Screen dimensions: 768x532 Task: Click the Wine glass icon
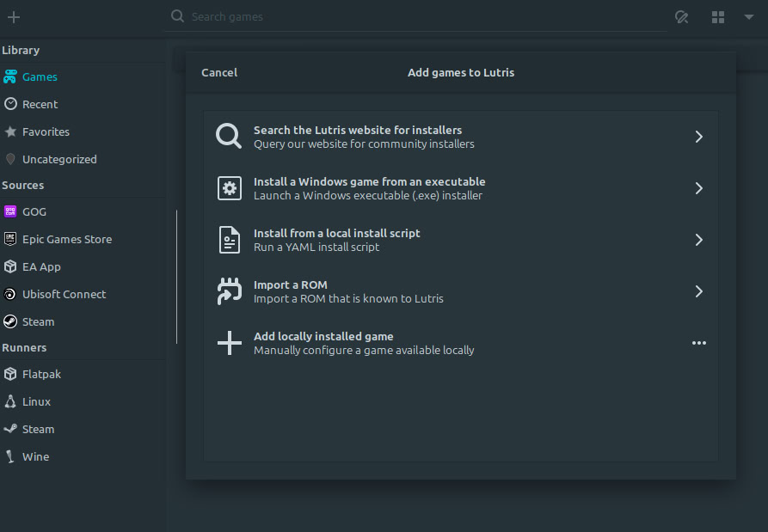coord(9,456)
